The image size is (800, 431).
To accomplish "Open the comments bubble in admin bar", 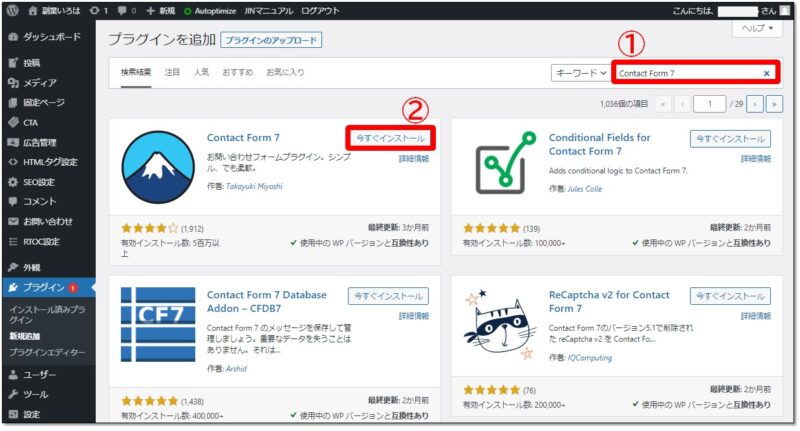I will coord(127,11).
